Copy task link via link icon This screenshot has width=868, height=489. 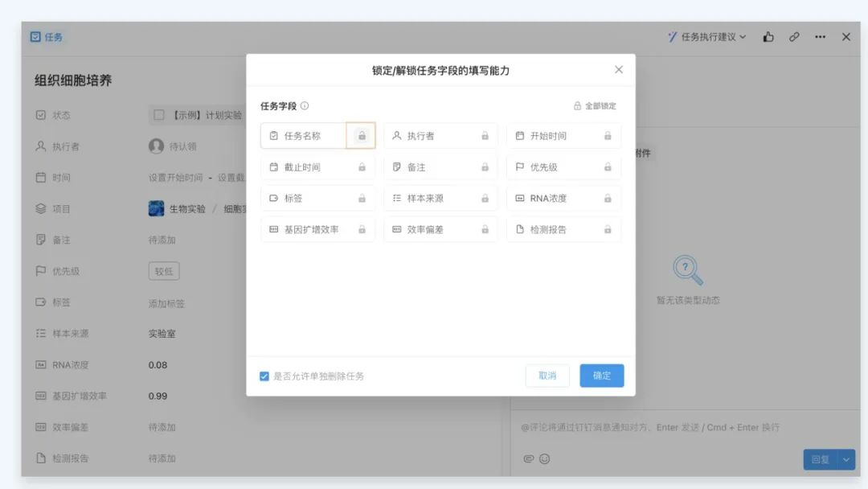click(x=794, y=37)
